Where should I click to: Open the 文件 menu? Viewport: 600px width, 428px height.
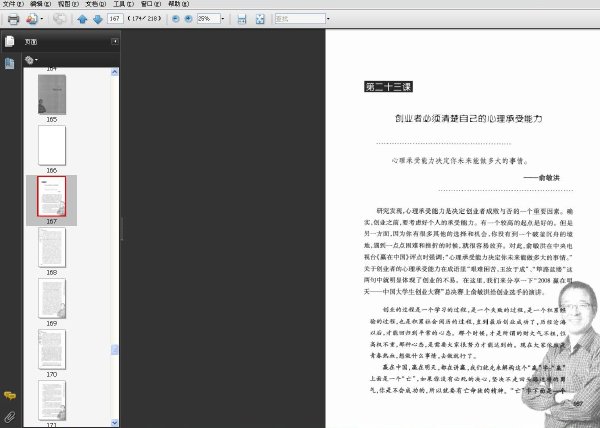13,4
